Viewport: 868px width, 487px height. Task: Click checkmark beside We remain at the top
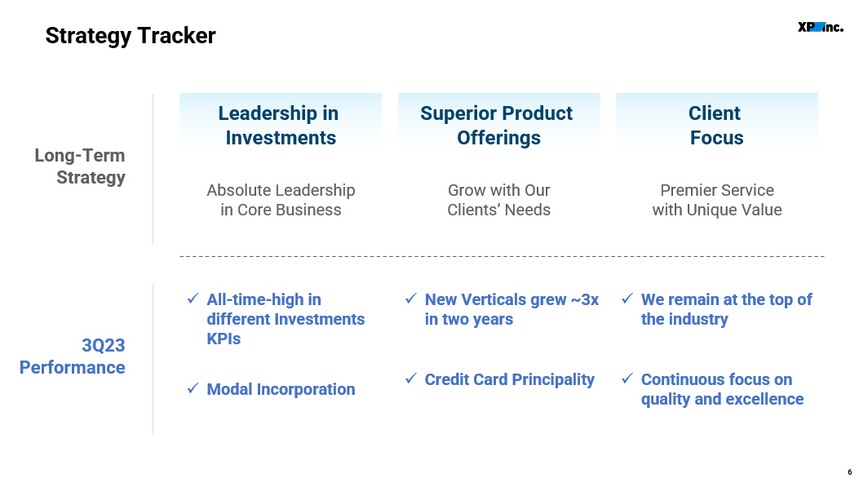coord(627,299)
